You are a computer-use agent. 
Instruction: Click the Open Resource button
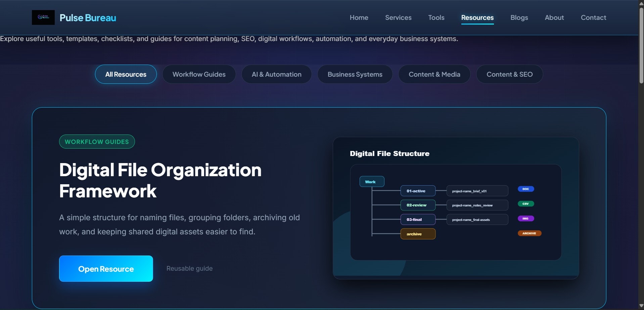(106, 269)
